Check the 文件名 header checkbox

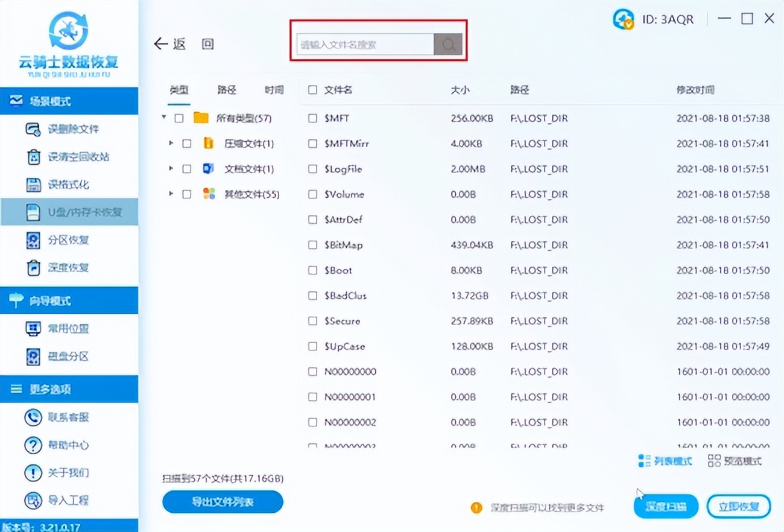(312, 89)
